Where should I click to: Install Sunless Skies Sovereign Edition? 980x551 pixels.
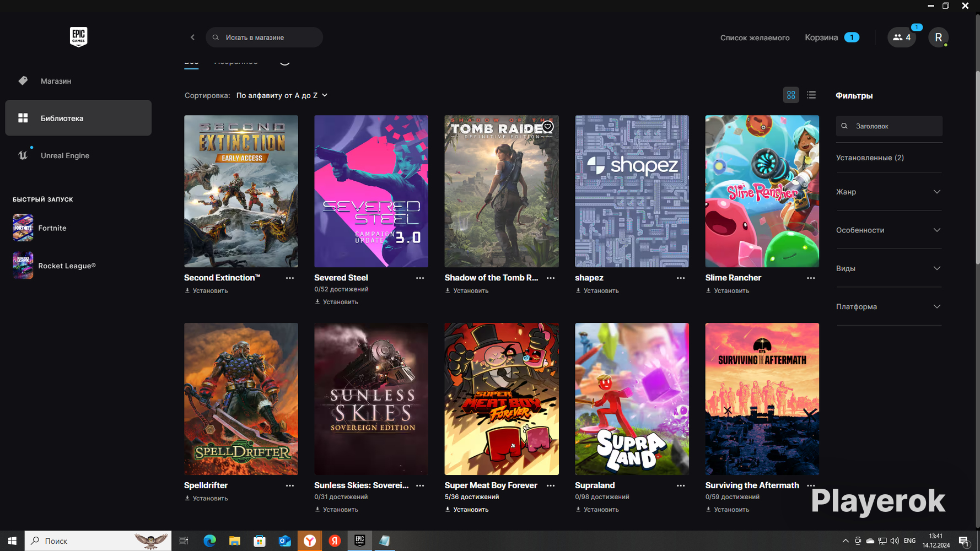click(x=336, y=510)
